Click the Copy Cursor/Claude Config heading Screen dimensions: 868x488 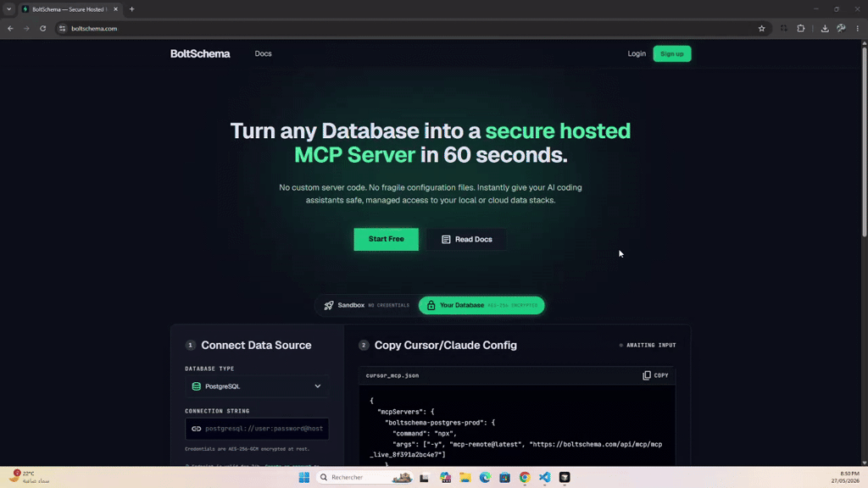point(446,346)
